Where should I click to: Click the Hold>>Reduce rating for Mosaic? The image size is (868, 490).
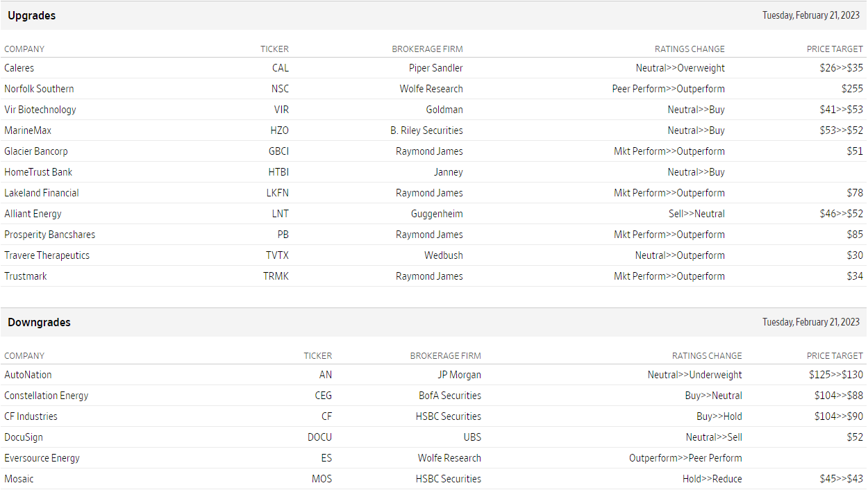click(712, 479)
